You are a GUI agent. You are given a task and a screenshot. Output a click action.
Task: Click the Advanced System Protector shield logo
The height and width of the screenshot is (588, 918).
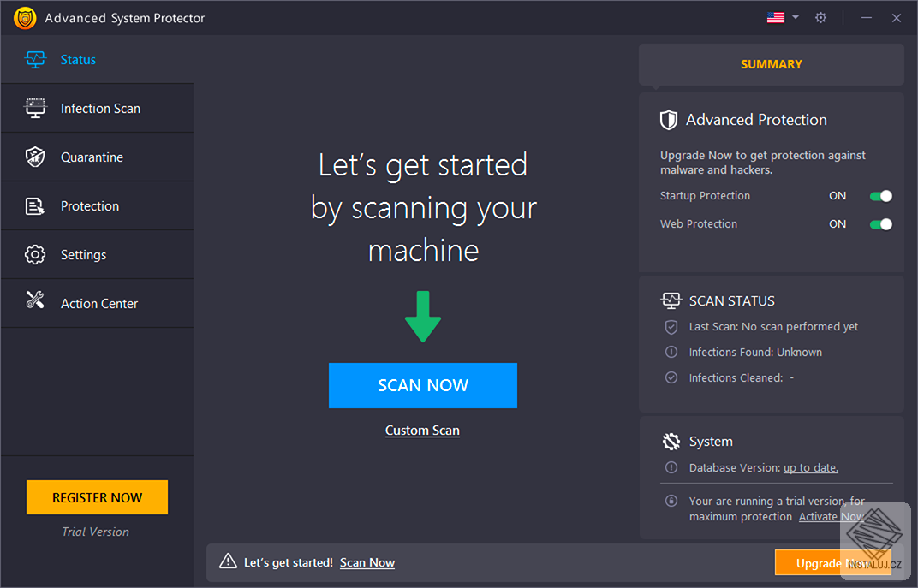[25, 18]
